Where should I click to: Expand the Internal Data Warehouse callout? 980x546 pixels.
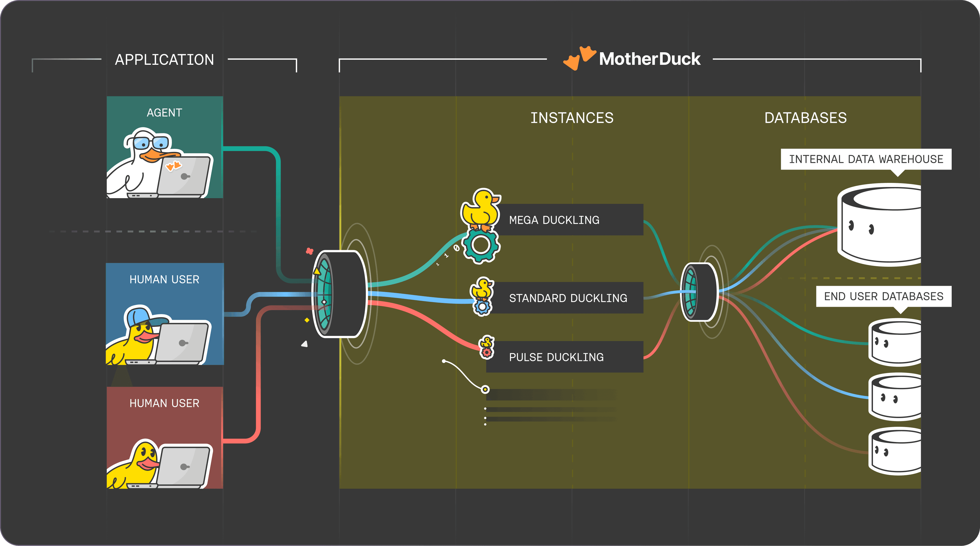coord(867,159)
